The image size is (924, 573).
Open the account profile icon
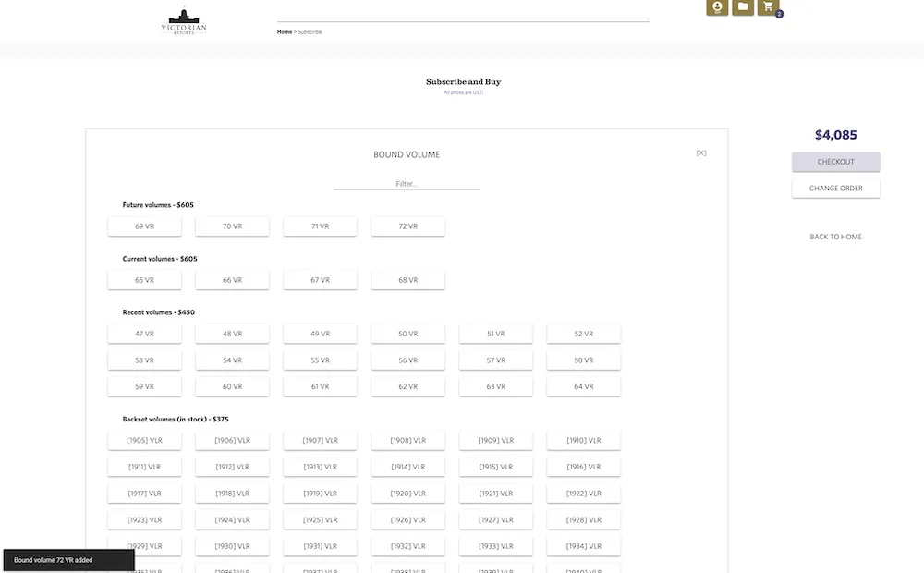(x=717, y=8)
